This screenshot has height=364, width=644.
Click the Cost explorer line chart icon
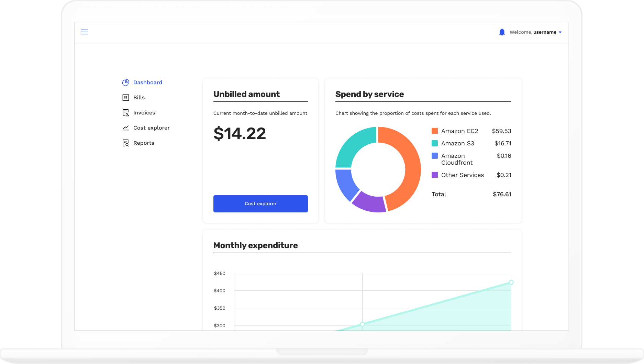coord(126,128)
